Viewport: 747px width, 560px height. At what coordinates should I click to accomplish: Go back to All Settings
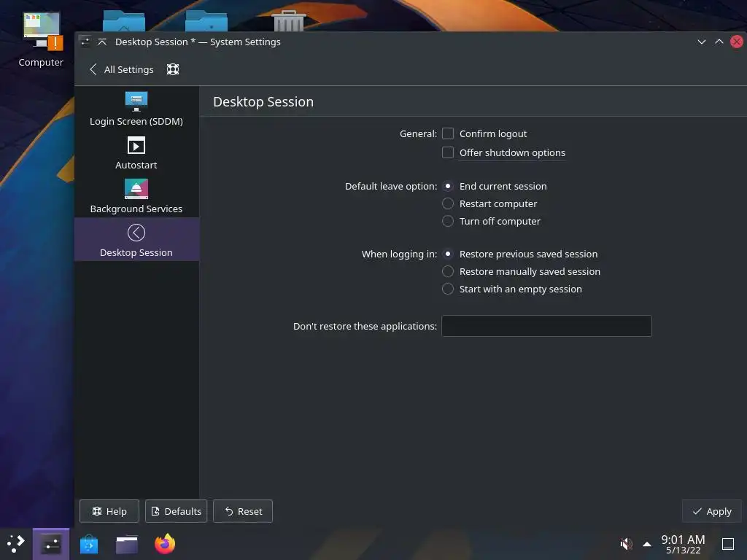(x=122, y=69)
